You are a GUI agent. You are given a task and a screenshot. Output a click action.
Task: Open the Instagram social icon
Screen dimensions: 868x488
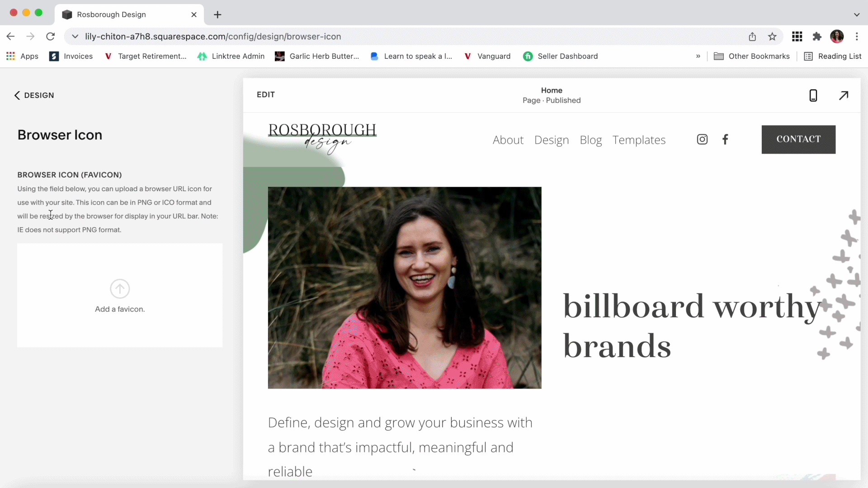702,139
